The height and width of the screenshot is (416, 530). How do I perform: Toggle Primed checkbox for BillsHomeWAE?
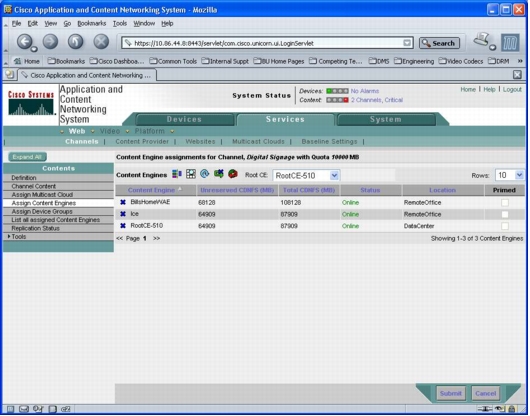(x=505, y=202)
